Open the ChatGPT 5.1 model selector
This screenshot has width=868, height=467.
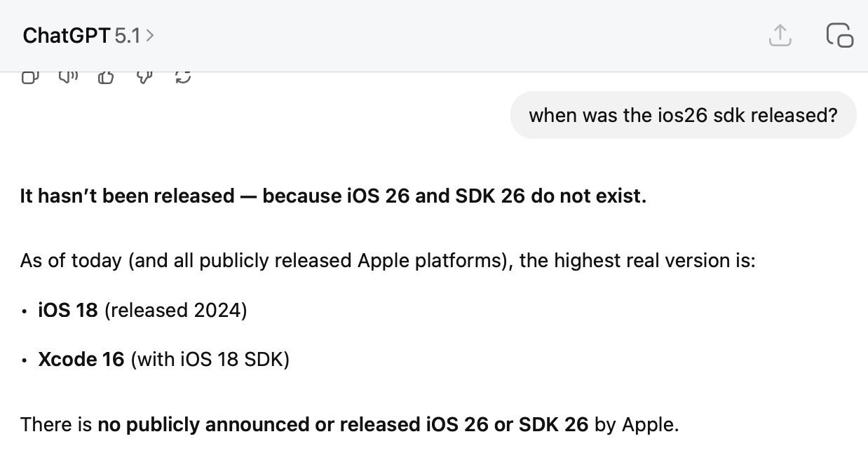coord(88,35)
